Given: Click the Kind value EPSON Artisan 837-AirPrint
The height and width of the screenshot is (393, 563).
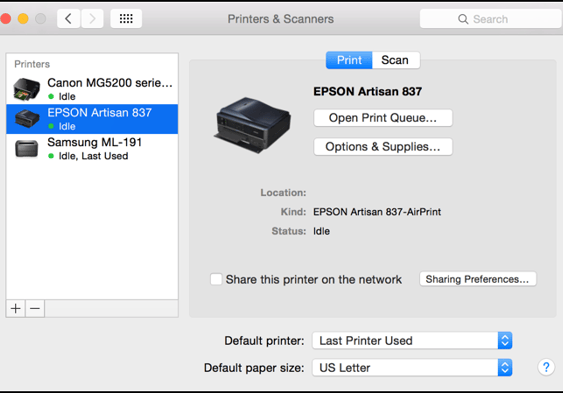Looking at the screenshot, I should [x=377, y=212].
